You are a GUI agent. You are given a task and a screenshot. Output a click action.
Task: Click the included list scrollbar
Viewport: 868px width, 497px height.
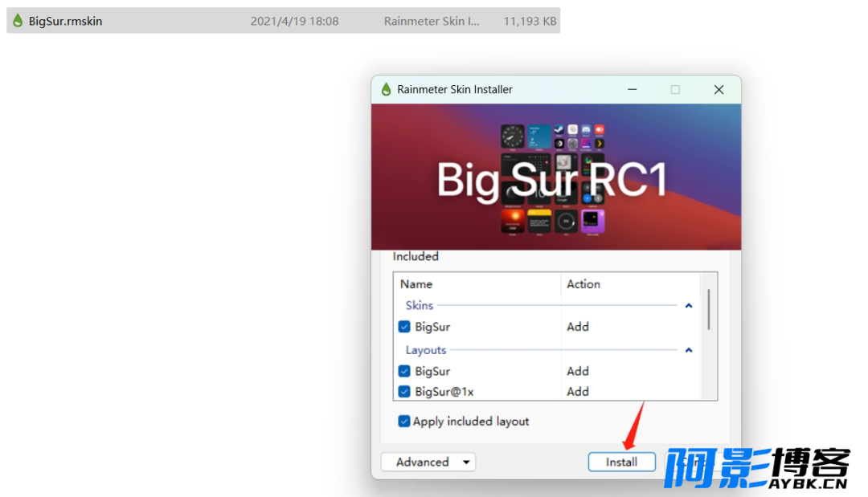pos(709,310)
